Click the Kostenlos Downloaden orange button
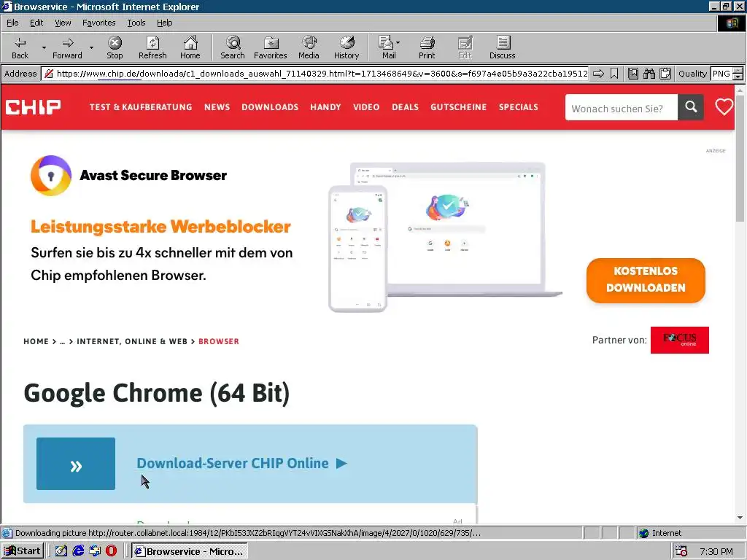Screen dimensions: 747x560 tap(646, 280)
